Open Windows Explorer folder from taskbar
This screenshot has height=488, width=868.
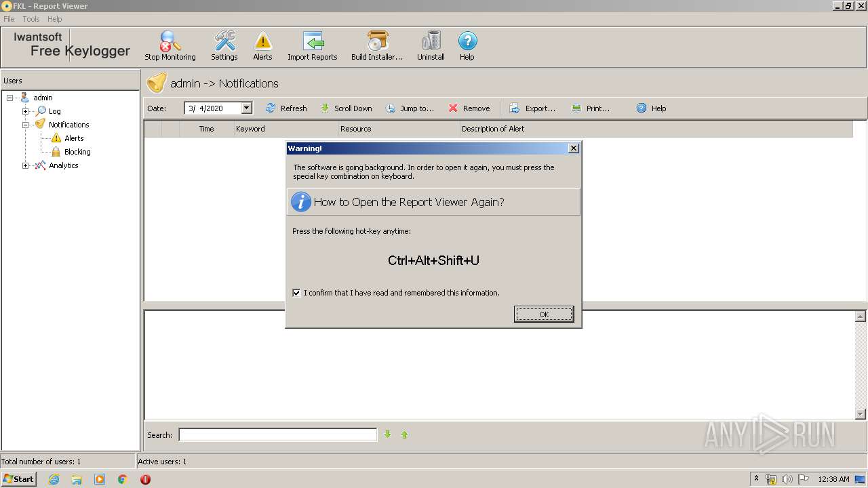[x=77, y=479]
